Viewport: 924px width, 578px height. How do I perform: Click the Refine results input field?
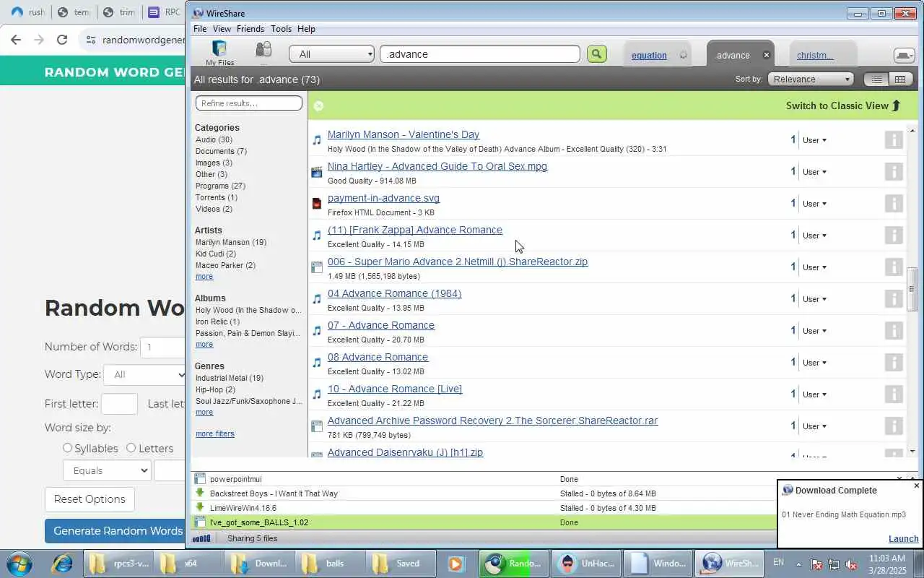(x=249, y=103)
